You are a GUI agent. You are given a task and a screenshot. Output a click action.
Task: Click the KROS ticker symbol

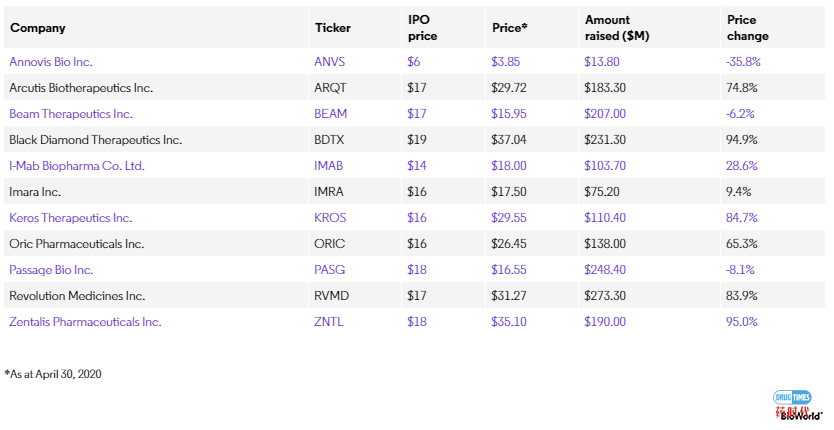coord(330,218)
